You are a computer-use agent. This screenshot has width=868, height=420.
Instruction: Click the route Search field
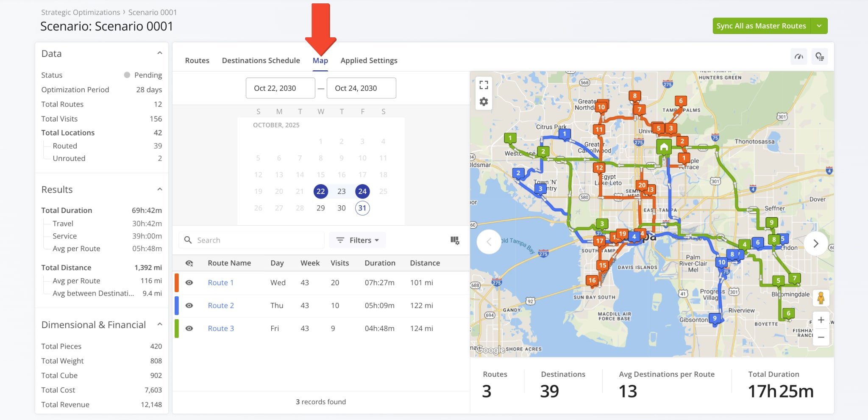(254, 240)
